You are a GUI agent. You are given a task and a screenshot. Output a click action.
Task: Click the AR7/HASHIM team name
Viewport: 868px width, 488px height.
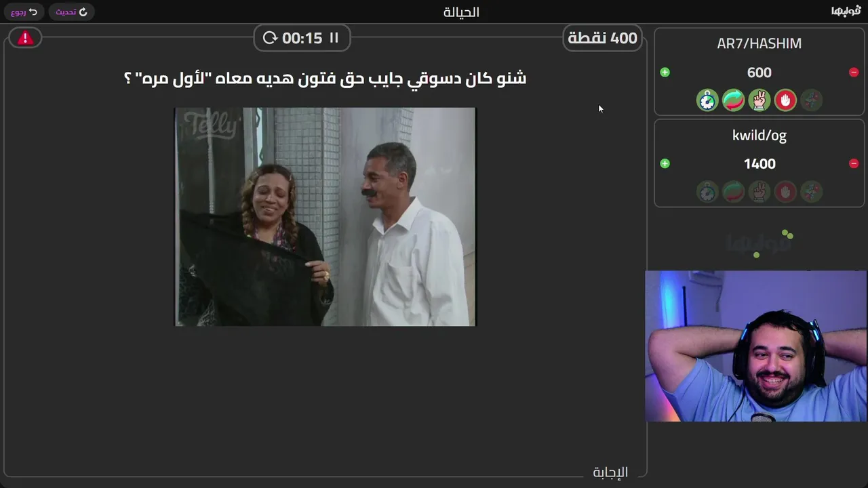pyautogui.click(x=759, y=43)
